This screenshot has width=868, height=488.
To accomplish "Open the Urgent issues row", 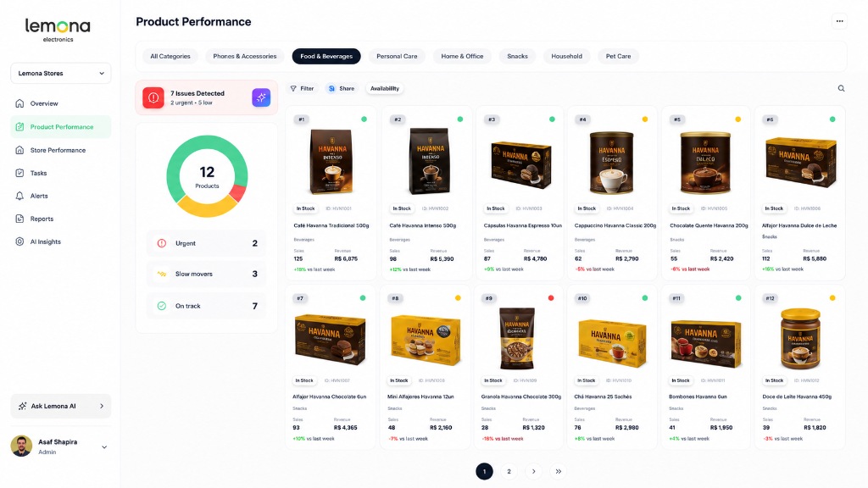I will point(207,243).
